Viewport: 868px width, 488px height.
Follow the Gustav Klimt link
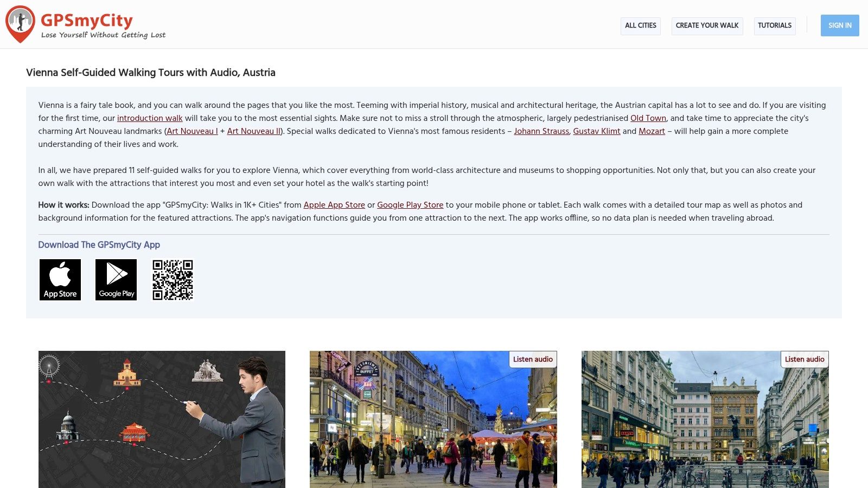pos(597,131)
